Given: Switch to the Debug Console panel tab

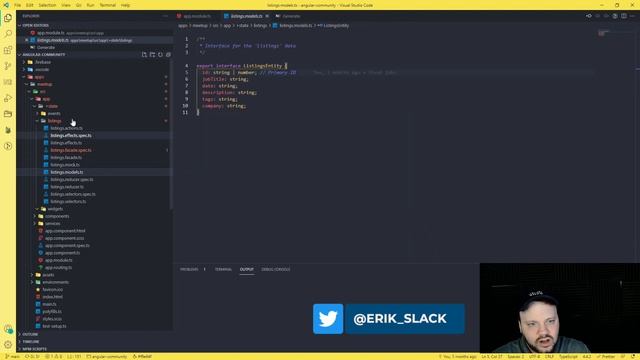Looking at the screenshot, I should click(276, 269).
